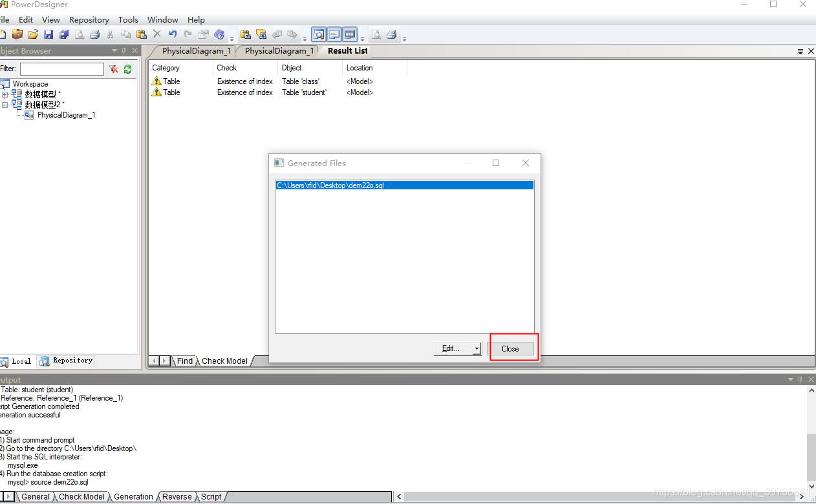Open the Reverse output tab
The width and height of the screenshot is (816, 504).
coord(177,497)
